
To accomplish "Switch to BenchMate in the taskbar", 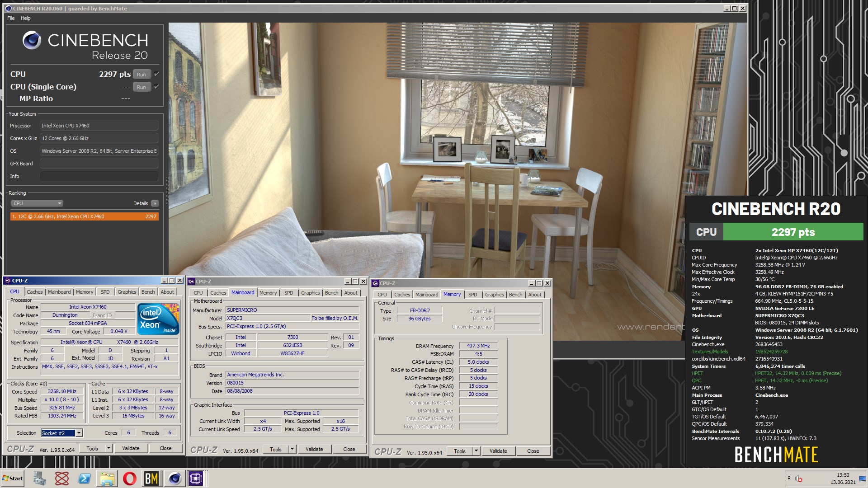I will 151,479.
